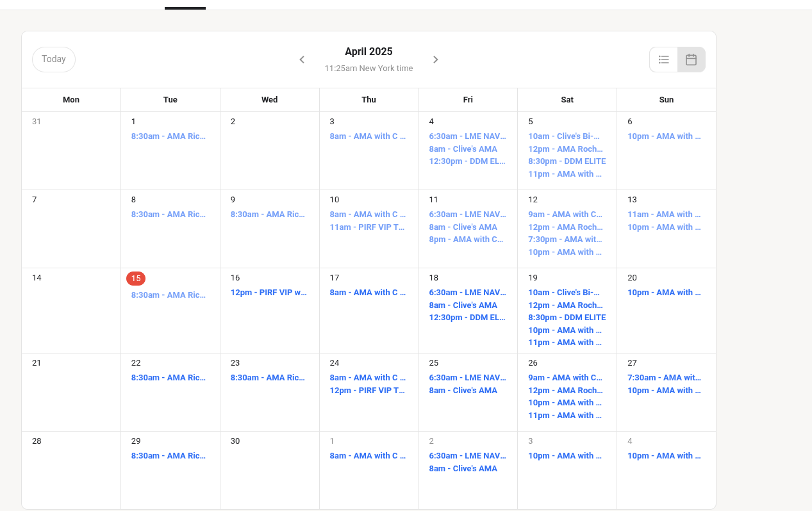Select the highlighted date 15
The width and height of the screenshot is (812, 511).
pos(136,279)
